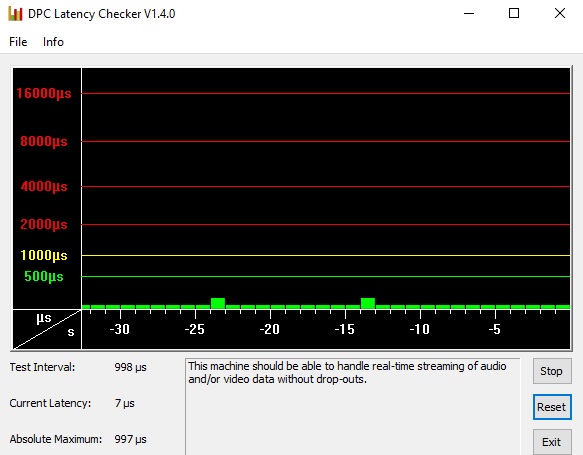The width and height of the screenshot is (583, 455).
Task: Click the Absolute Maximum label
Action: 56,439
